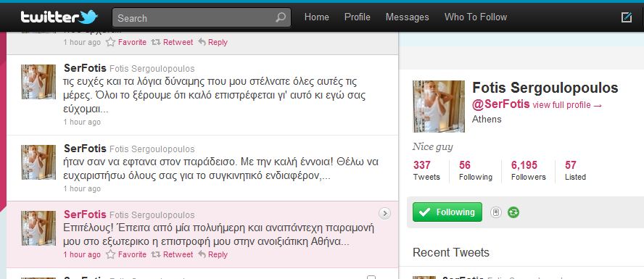Open Messages in the navigation bar
The image size is (644, 279).
[x=407, y=17]
